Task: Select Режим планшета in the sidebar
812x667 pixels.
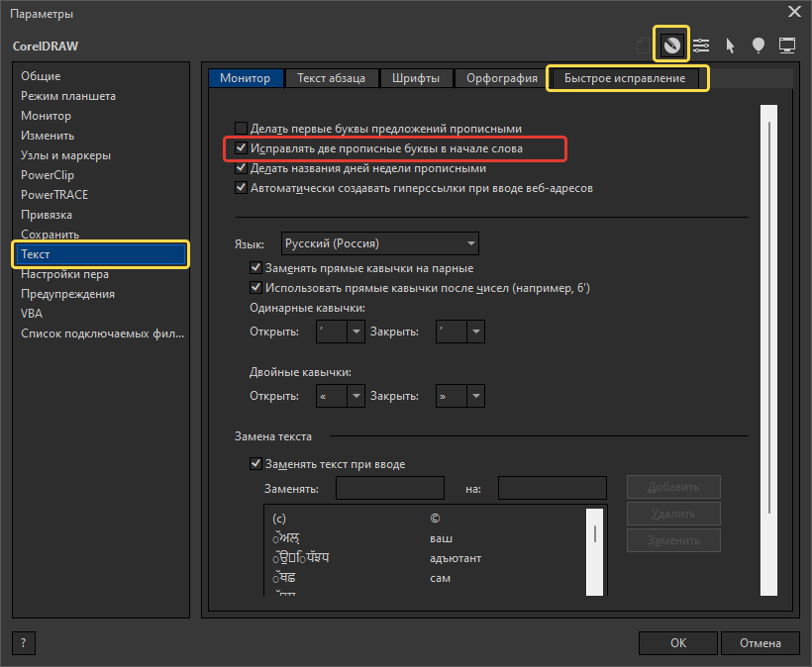Action: [x=68, y=96]
